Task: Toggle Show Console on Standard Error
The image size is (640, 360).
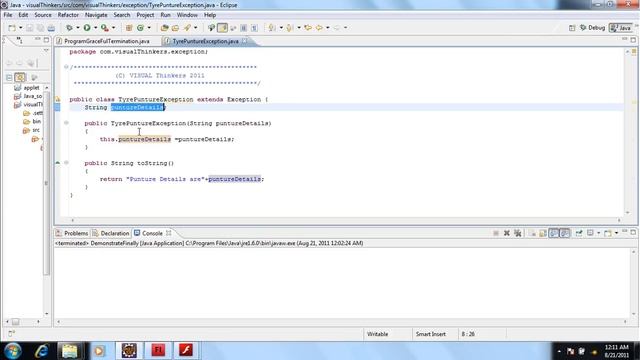Action: pyautogui.click(x=564, y=233)
